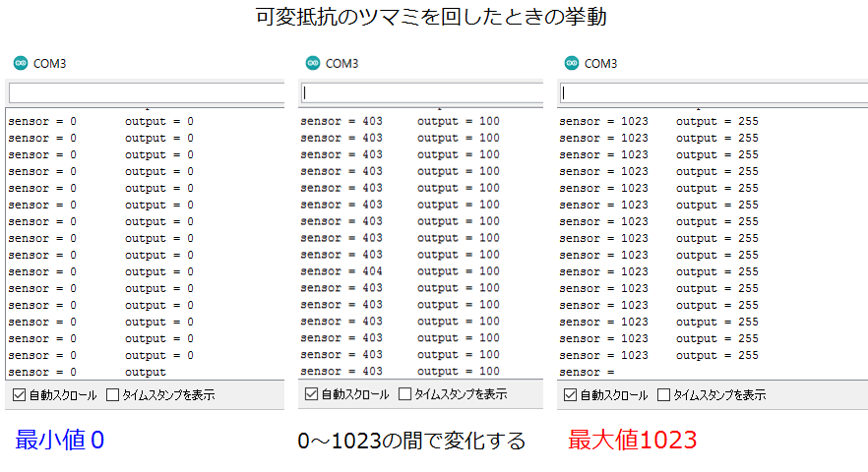Image resolution: width=868 pixels, height=472 pixels.
Task: Click the incomplete 'sensor =' last line in right monitor
Action: (587, 372)
